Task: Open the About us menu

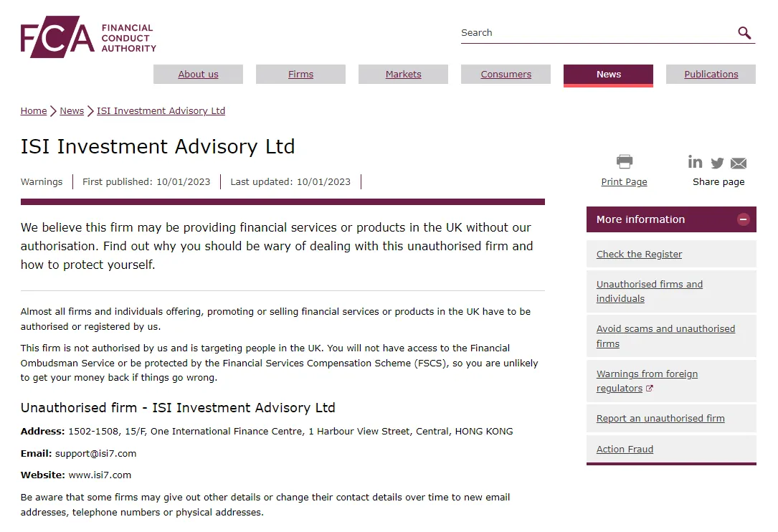Action: [x=198, y=74]
